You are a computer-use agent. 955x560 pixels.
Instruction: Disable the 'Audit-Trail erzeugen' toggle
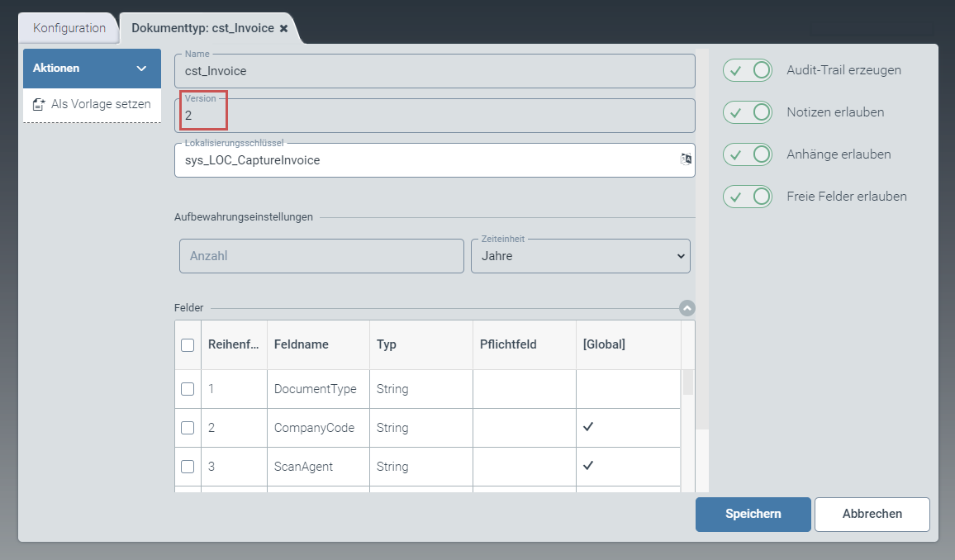coord(747,70)
